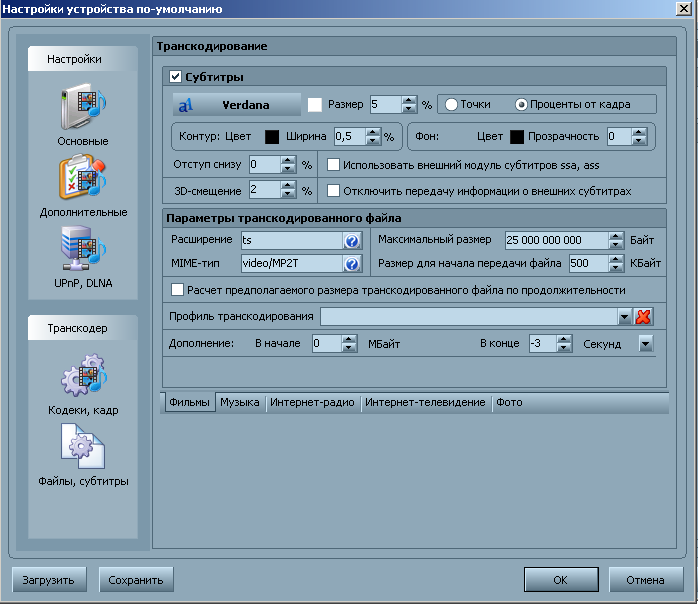Viewport: 698px width, 606px height.
Task: Switch to the Интернет-телевидение tab
Action: click(425, 402)
